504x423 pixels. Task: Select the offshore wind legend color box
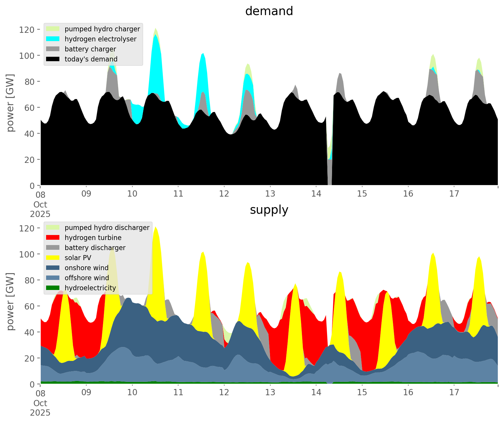pyautogui.click(x=53, y=278)
